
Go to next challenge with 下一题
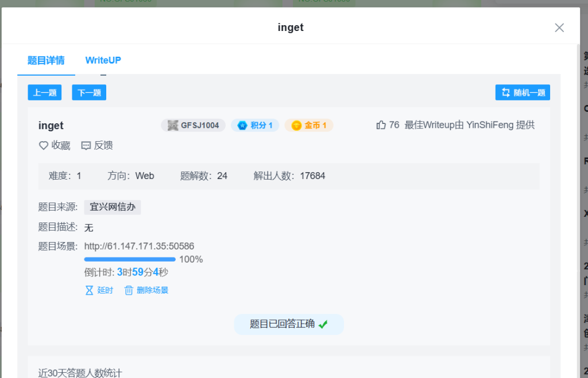click(89, 93)
